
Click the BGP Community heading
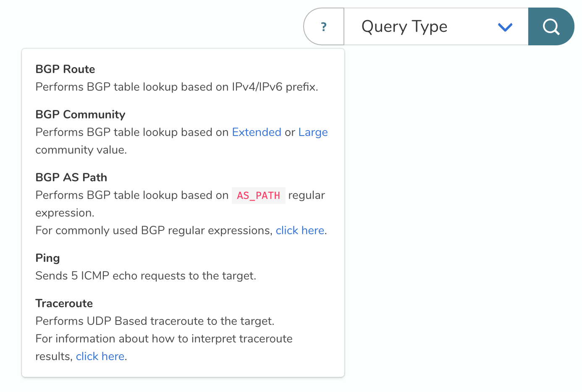tap(80, 115)
